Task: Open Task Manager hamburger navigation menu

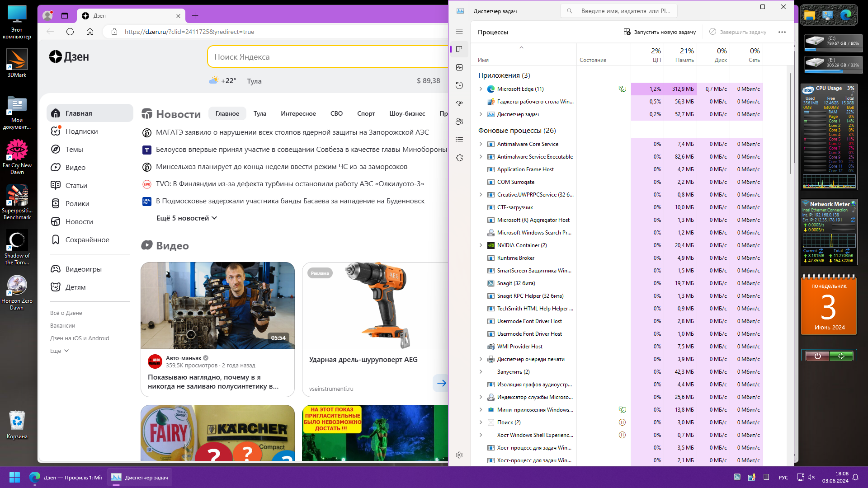Action: [459, 31]
